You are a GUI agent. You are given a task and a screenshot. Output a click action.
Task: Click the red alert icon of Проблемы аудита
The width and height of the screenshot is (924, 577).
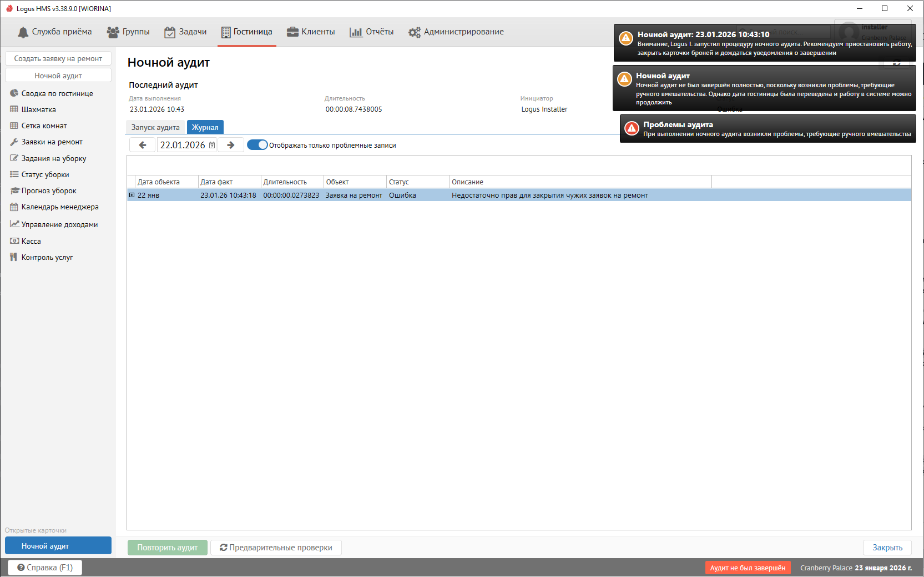[632, 128]
